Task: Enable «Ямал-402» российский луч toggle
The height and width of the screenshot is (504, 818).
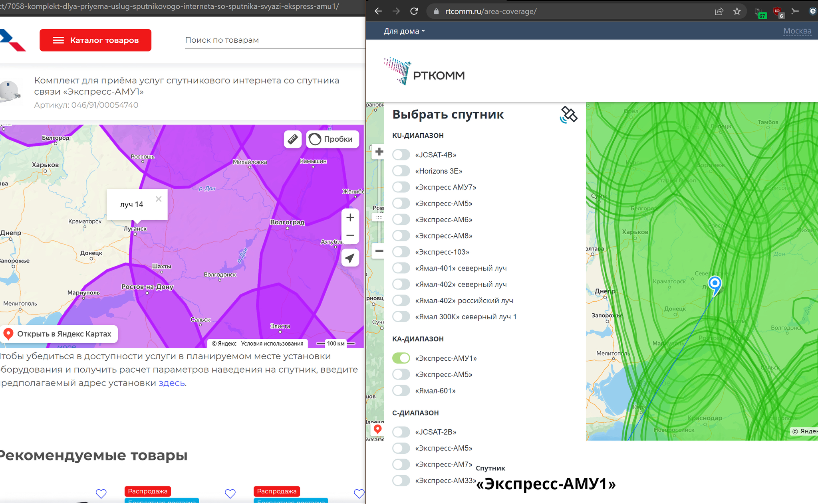Action: (401, 300)
